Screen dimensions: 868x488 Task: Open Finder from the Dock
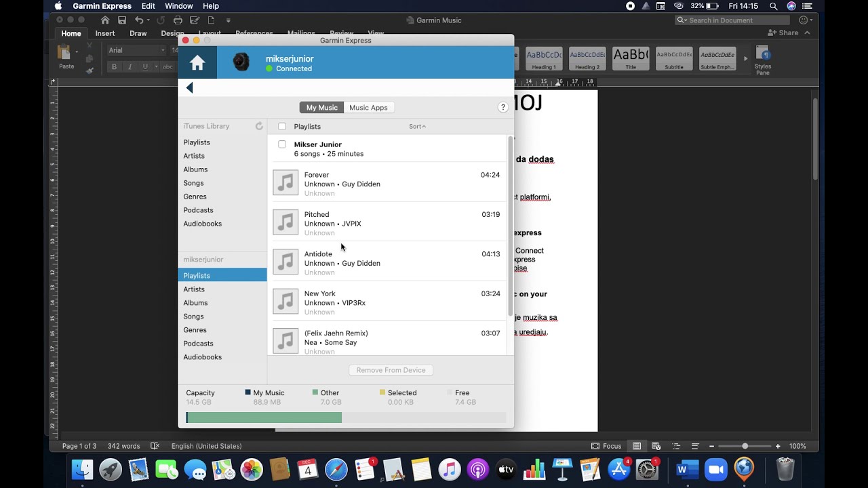tap(83, 469)
